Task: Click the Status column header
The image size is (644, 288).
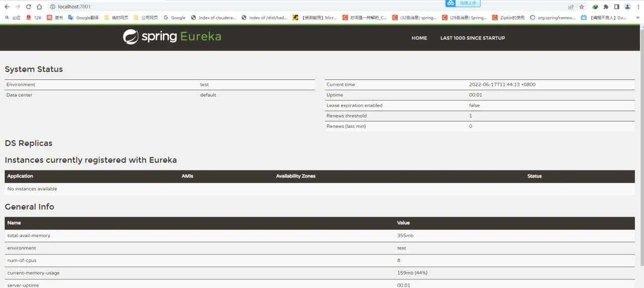Action: (x=534, y=176)
